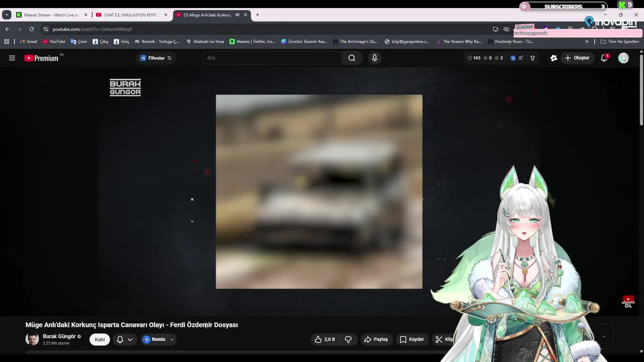Open Tüm Yer İşaretleri folder
This screenshot has width=644, height=362.
620,42
